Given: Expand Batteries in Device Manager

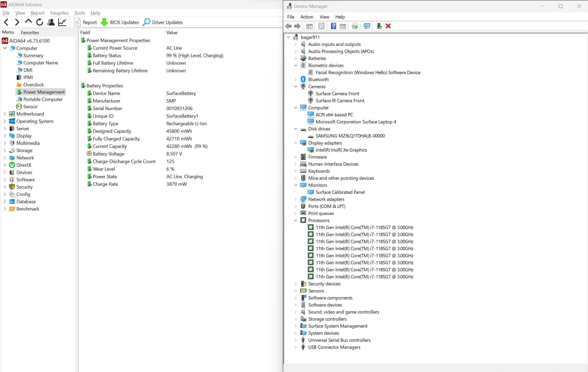Looking at the screenshot, I should point(296,58).
